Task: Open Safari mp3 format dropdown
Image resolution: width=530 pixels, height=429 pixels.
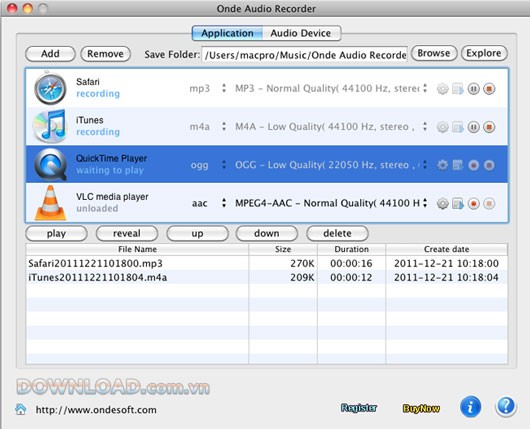Action: point(208,89)
